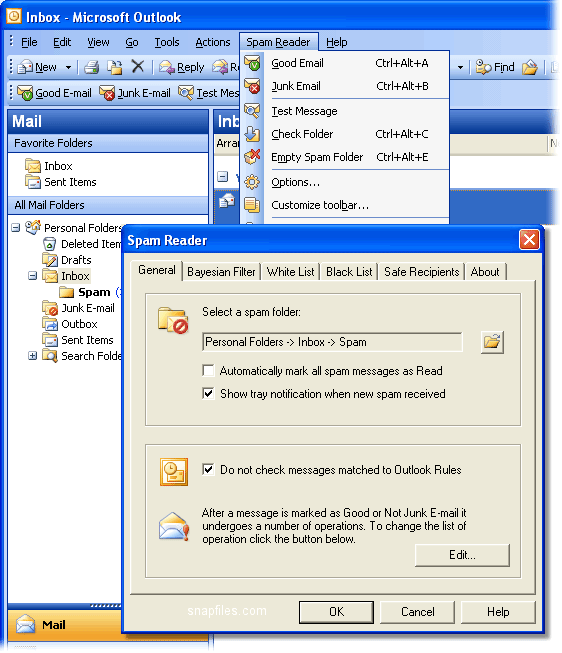The height and width of the screenshot is (653, 562).
Task: Click the Check Folder menu icon
Action: tap(252, 134)
